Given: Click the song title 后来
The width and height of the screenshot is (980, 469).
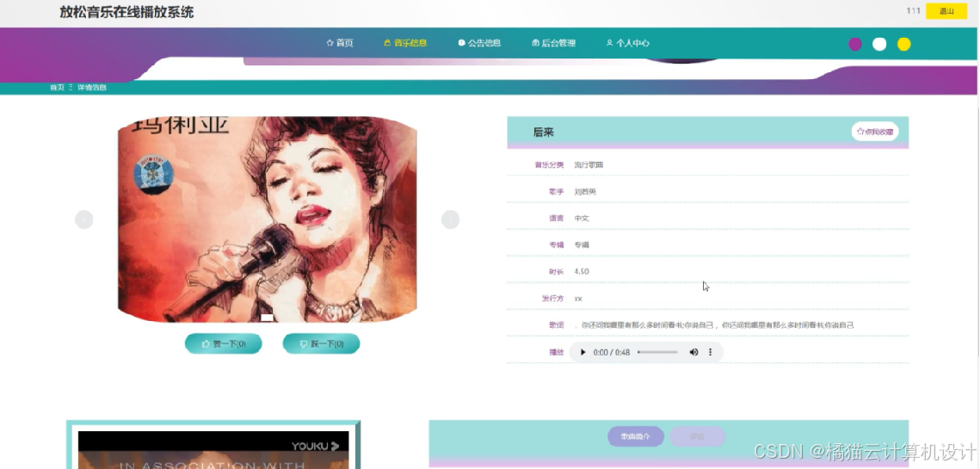Looking at the screenshot, I should pyautogui.click(x=544, y=132).
